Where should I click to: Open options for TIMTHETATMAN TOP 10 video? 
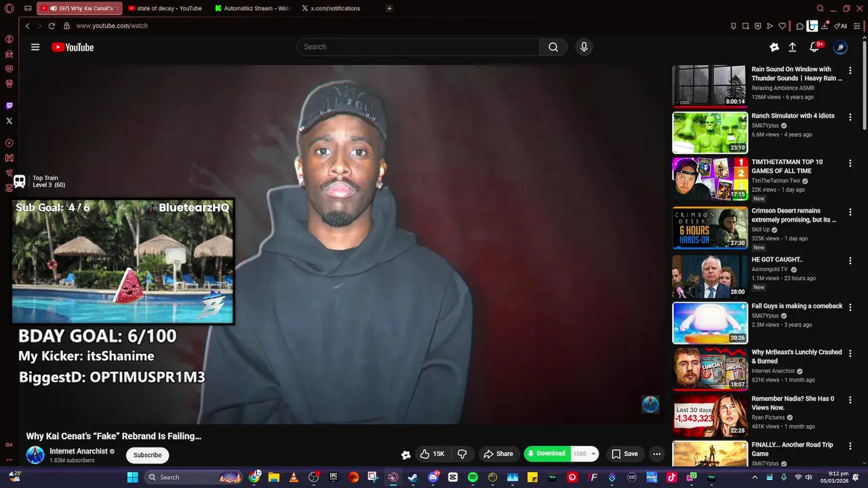point(850,163)
